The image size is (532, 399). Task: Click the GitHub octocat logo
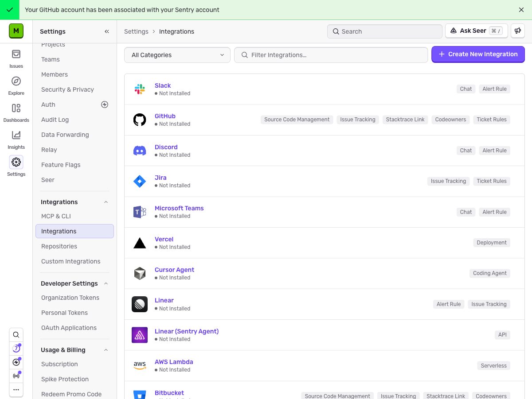pos(140,120)
